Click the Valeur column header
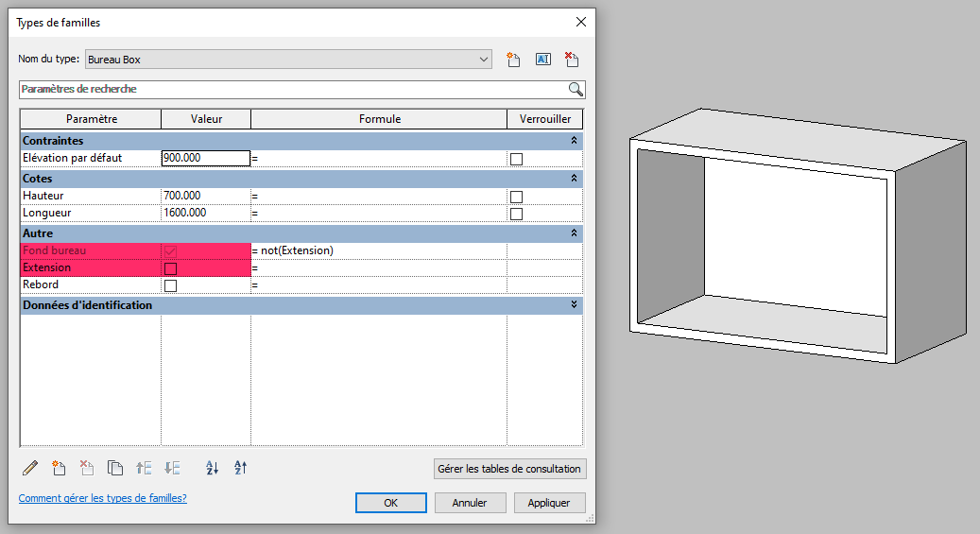The height and width of the screenshot is (534, 980). (x=206, y=119)
